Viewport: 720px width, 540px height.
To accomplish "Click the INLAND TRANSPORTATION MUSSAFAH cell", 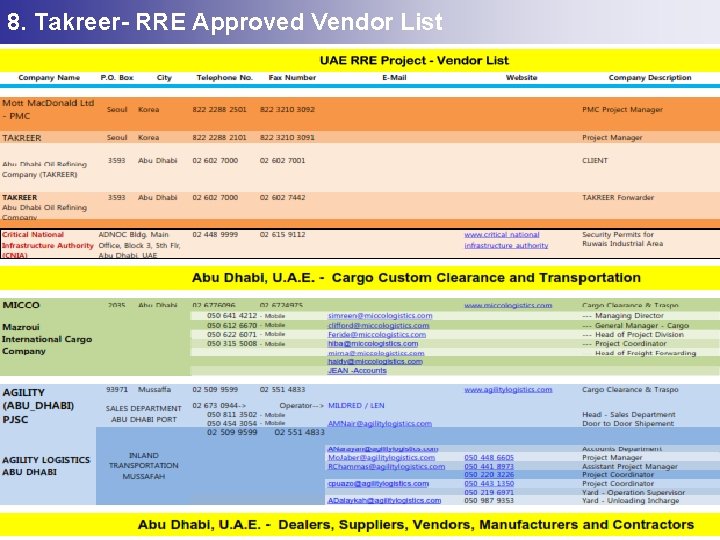I will pos(144,466).
